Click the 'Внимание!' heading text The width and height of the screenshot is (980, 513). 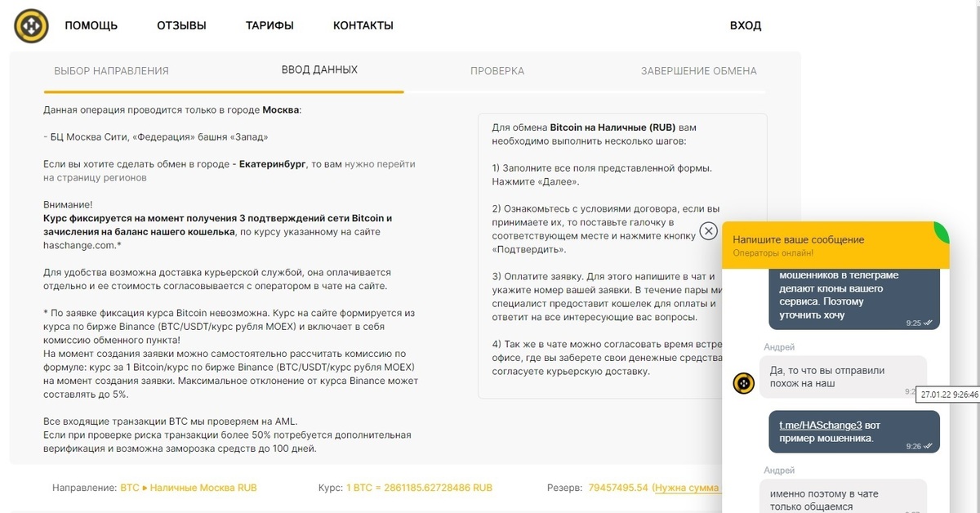pos(68,205)
